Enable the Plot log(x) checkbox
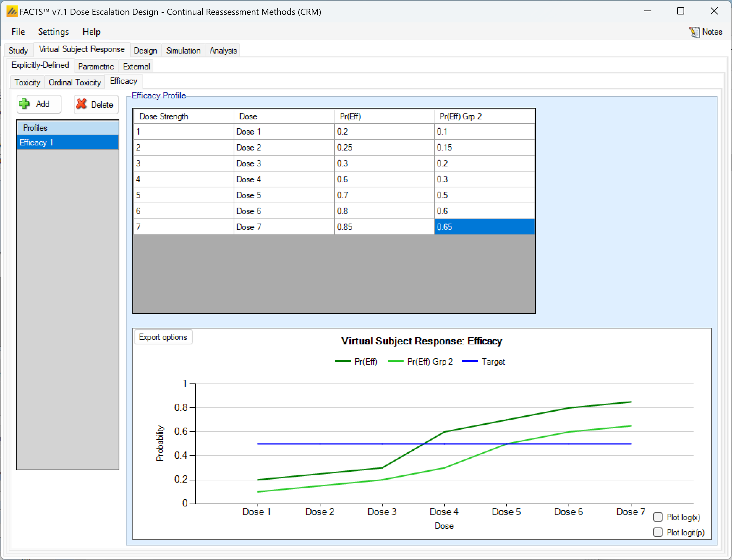The height and width of the screenshot is (560, 732). click(x=658, y=517)
